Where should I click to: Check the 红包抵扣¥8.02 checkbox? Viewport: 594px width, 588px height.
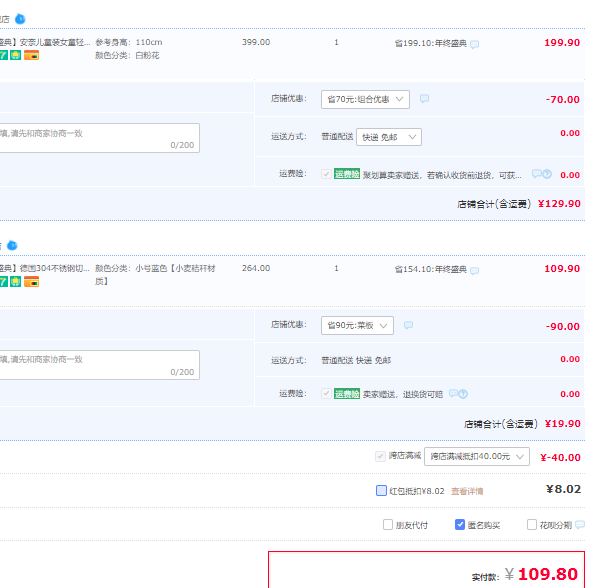coord(381,491)
